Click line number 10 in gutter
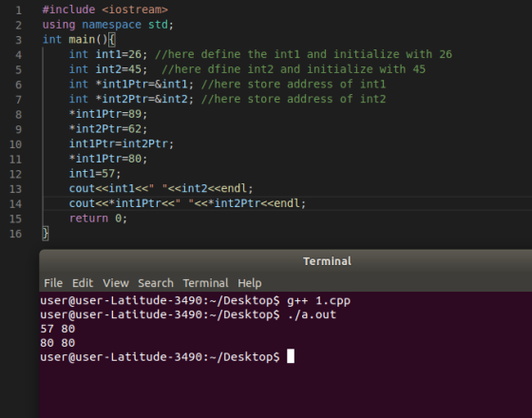The height and width of the screenshot is (418, 532). 15,144
